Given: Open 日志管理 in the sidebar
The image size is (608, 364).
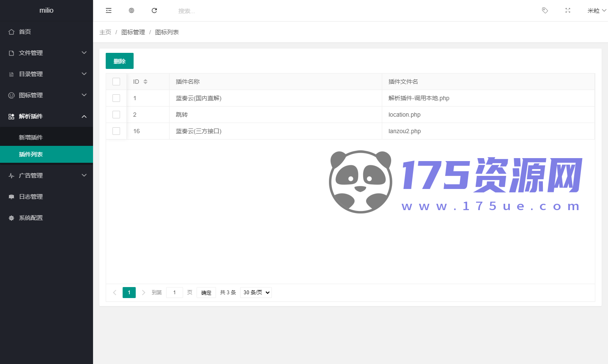Looking at the screenshot, I should click(47, 197).
